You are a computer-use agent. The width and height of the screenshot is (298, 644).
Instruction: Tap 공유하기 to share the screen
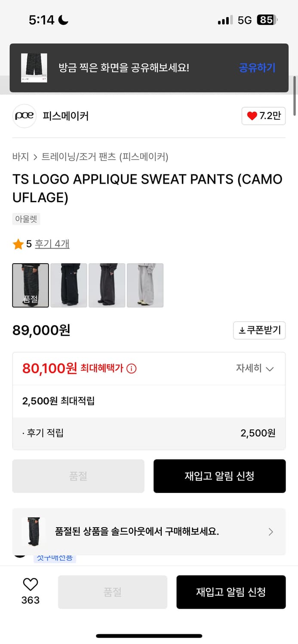257,68
